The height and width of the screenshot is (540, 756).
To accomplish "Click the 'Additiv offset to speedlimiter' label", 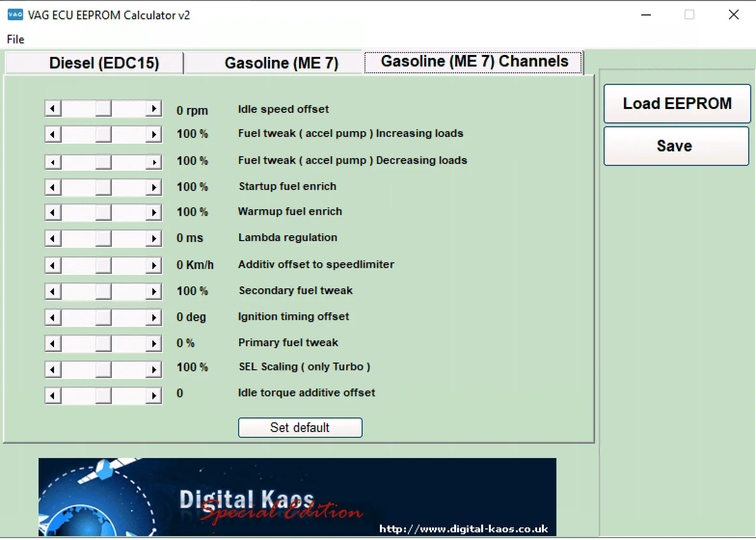I will pos(316,265).
